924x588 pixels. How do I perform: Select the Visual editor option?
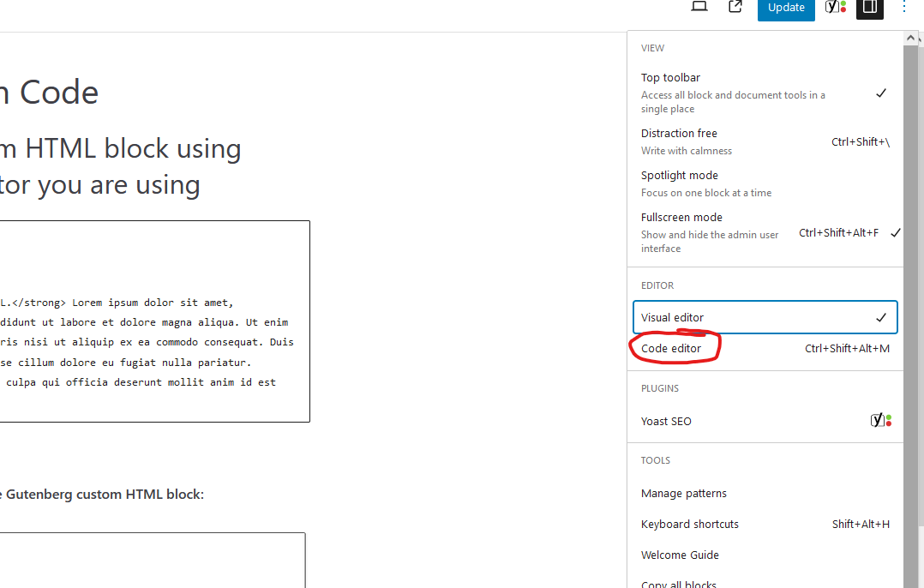coord(765,317)
